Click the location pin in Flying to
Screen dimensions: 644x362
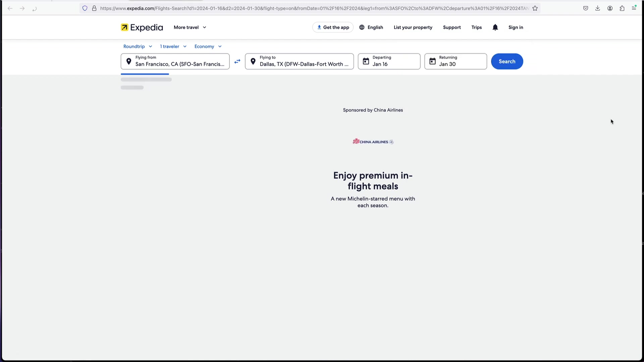point(253,61)
